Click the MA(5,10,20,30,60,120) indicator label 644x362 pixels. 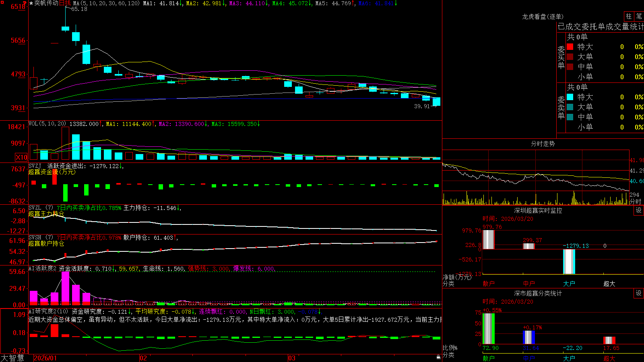[106, 3]
